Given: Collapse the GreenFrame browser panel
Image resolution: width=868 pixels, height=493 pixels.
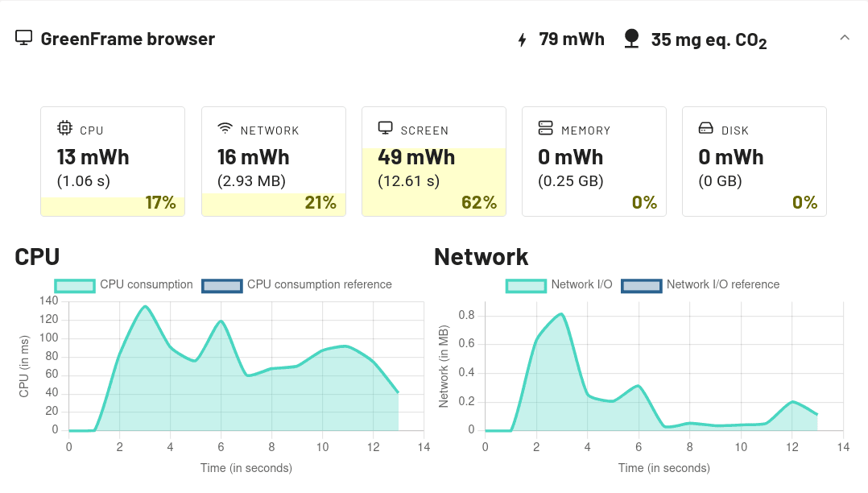Looking at the screenshot, I should pos(845,37).
